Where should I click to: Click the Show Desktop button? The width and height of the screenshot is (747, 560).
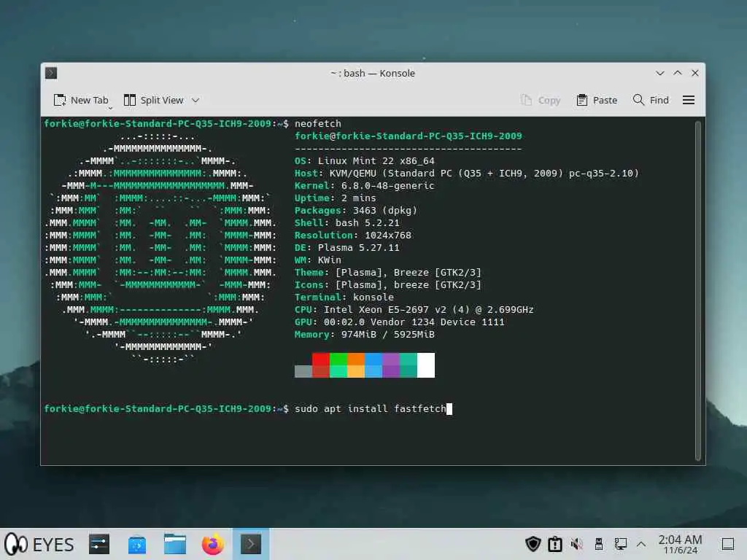click(x=728, y=544)
